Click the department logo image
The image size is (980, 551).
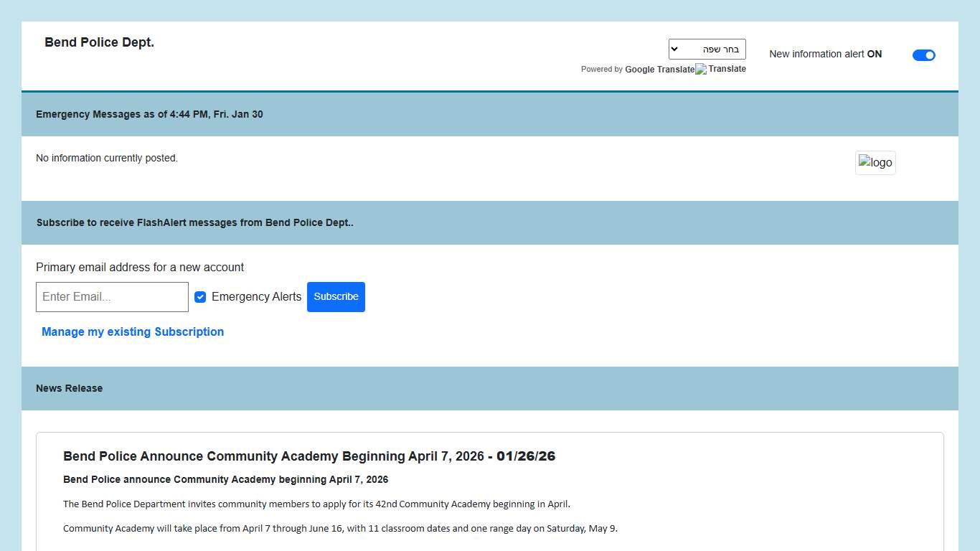tap(875, 163)
